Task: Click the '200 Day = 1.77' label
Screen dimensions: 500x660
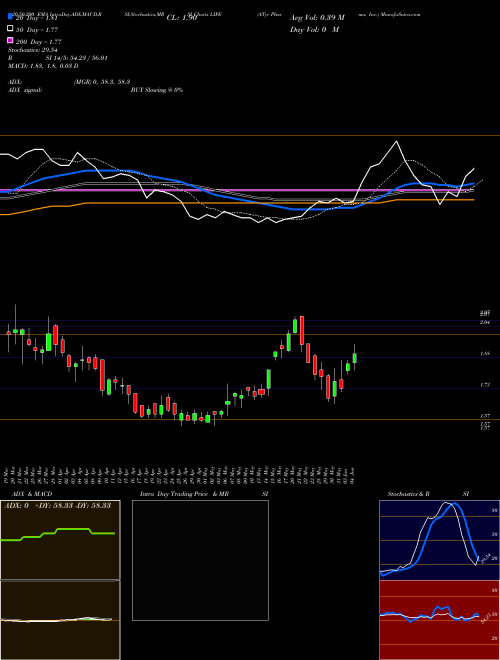Action: [x=39, y=42]
